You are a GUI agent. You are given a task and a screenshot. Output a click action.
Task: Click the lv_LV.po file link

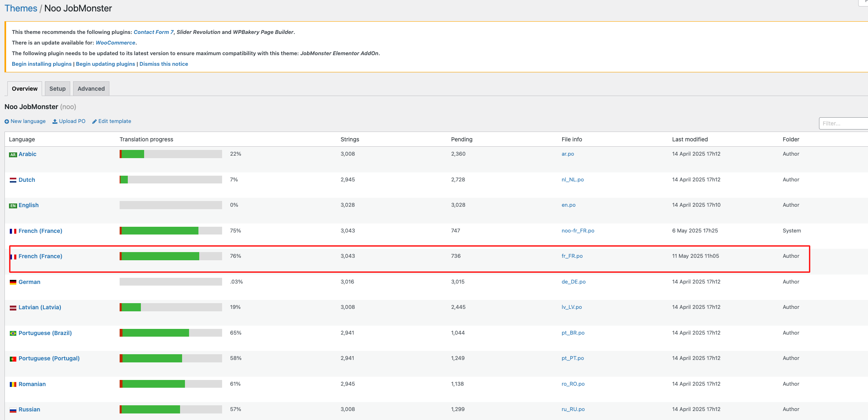click(572, 307)
